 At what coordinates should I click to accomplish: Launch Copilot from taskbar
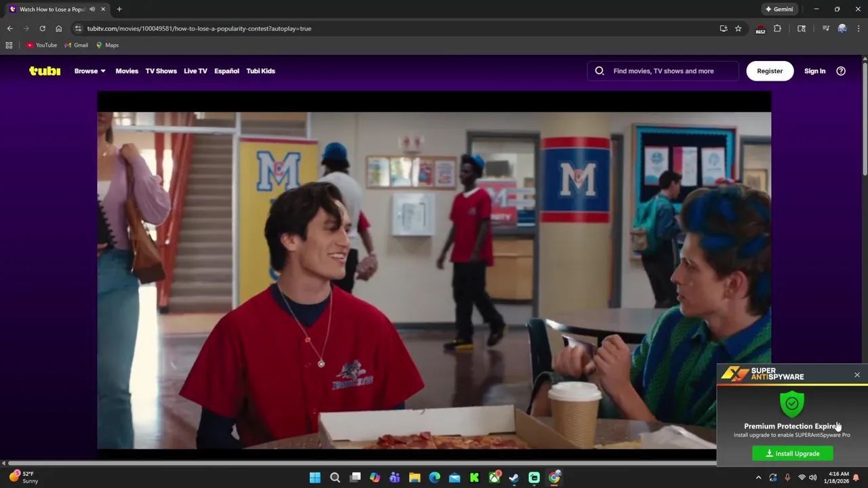click(x=374, y=477)
